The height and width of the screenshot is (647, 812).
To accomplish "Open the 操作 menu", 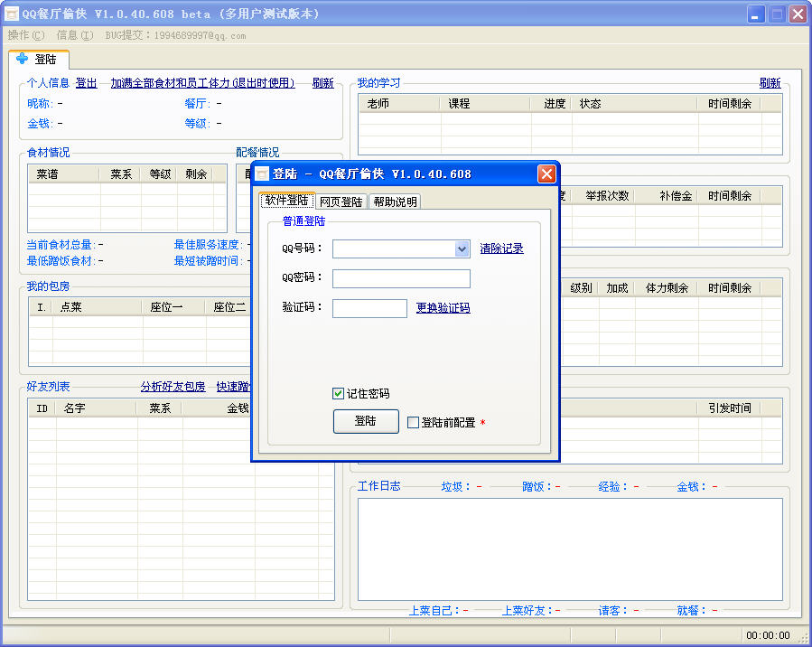I will (x=25, y=35).
